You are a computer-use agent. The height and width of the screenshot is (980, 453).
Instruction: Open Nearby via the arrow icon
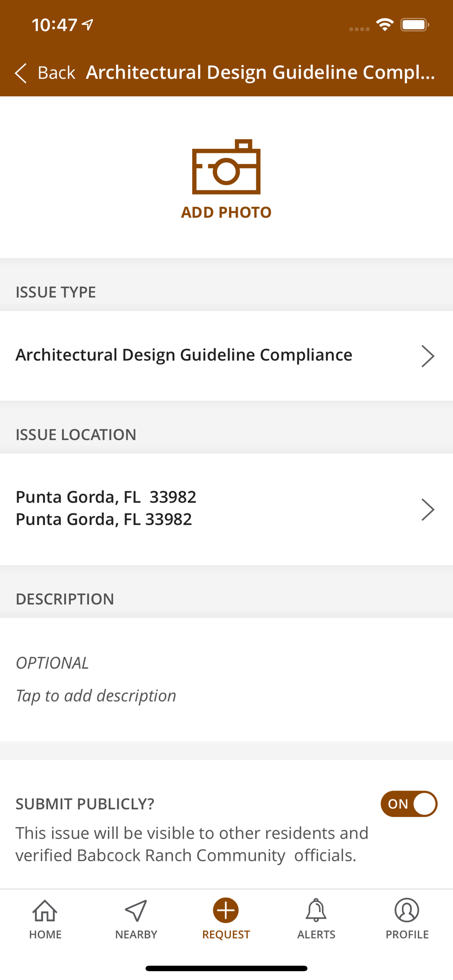click(136, 910)
